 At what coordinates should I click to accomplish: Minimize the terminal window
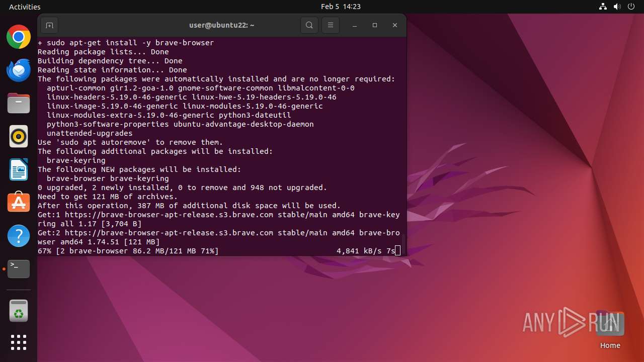[x=355, y=25]
